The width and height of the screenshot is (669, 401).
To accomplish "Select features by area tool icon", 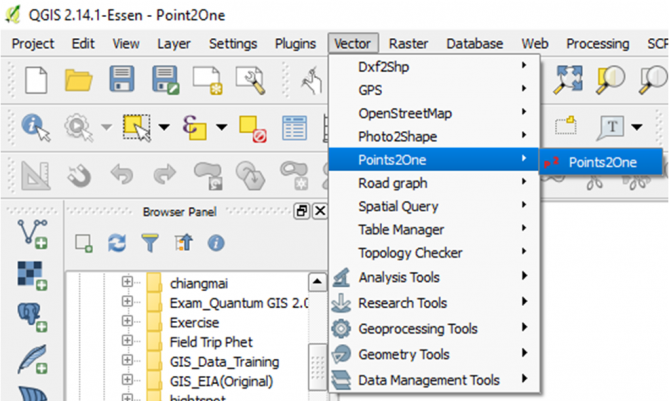I will (x=137, y=127).
